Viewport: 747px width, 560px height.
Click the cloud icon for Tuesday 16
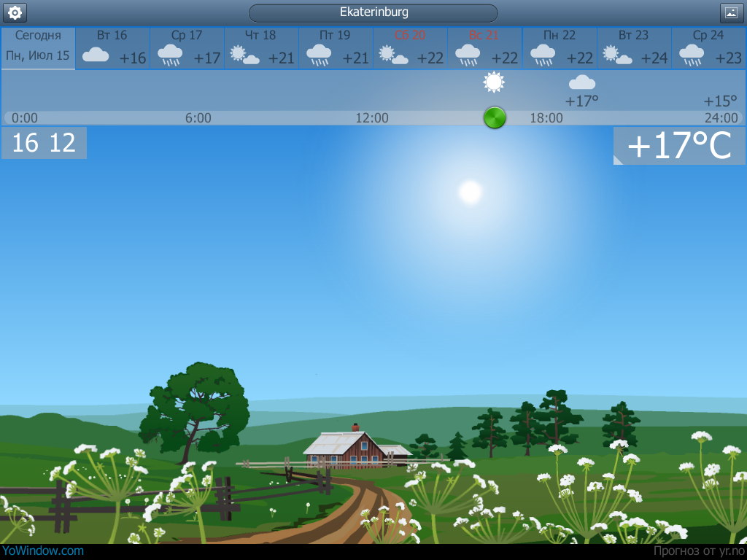[96, 55]
